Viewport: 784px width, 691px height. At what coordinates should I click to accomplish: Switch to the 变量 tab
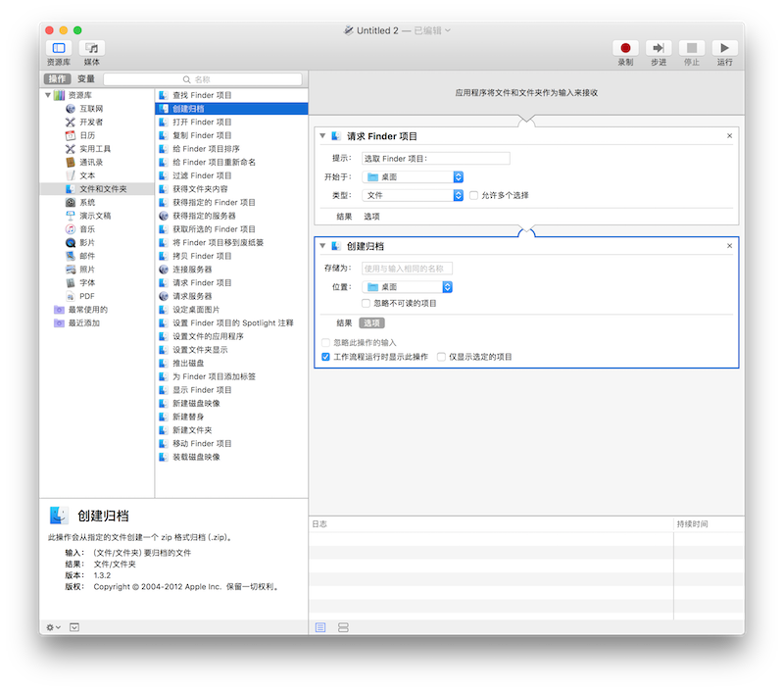pyautogui.click(x=86, y=79)
